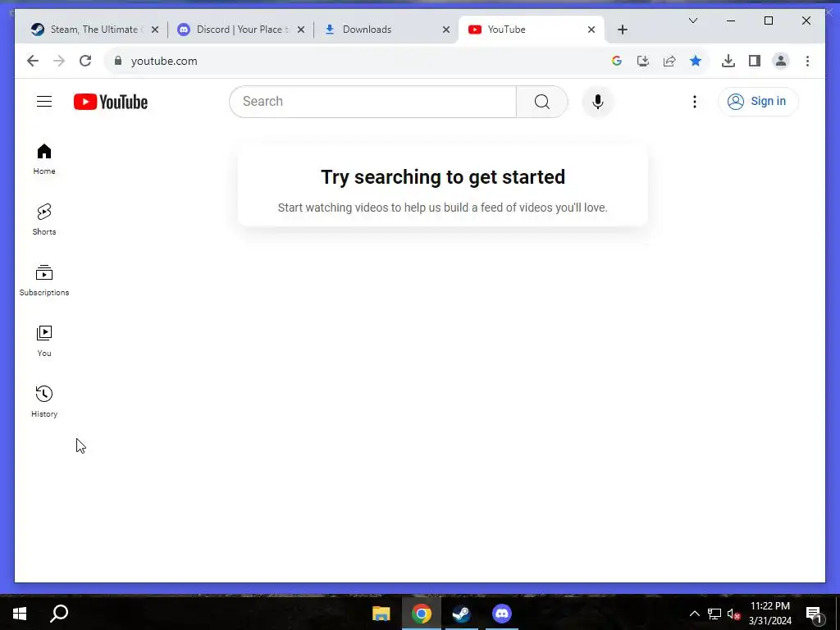Screen dimensions: 840x630
Task: Open History in the sidebar
Action: pyautogui.click(x=44, y=401)
